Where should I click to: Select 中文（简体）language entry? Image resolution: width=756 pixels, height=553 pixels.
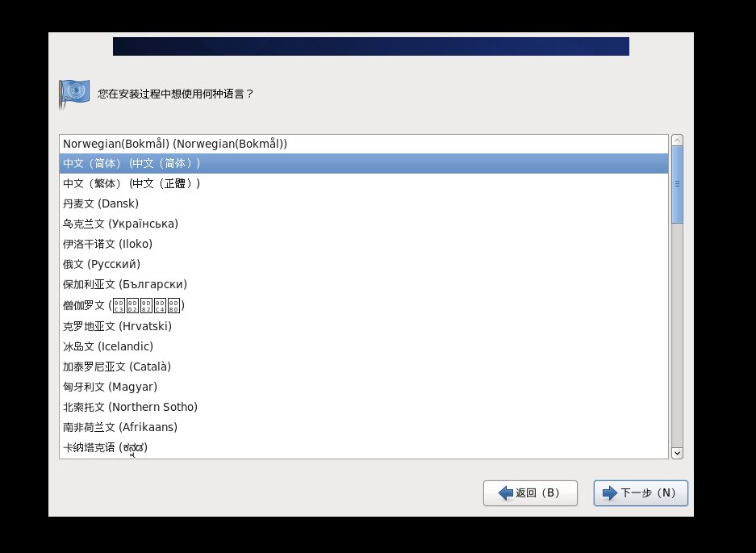[x=364, y=164]
